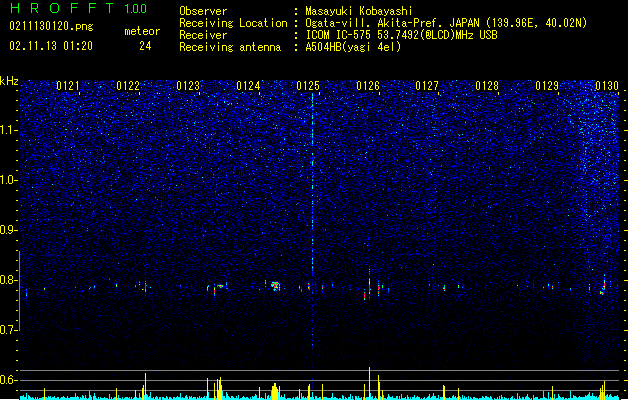This screenshot has height=400, width=629.
Task: Click the 0.8 kHz axis label
Action: point(9,280)
